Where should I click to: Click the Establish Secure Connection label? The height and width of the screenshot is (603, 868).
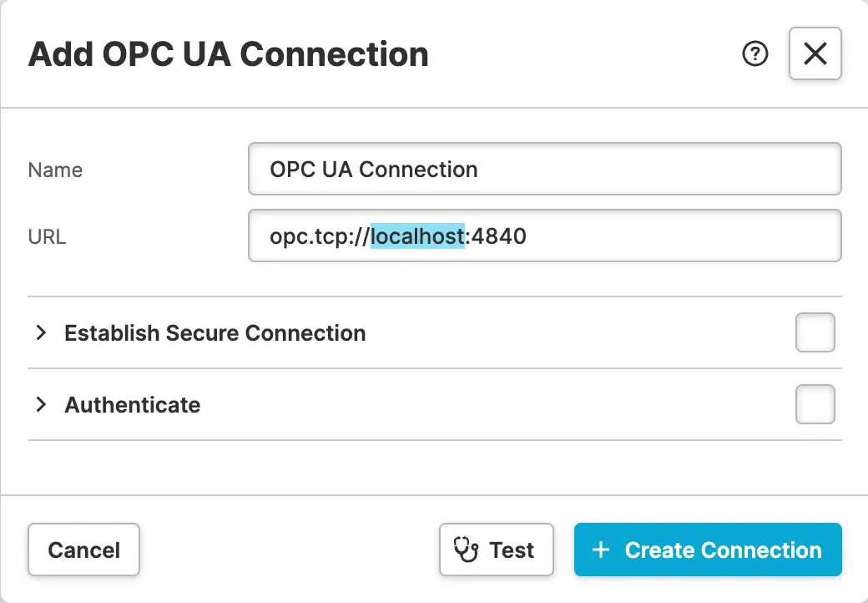[x=214, y=333]
